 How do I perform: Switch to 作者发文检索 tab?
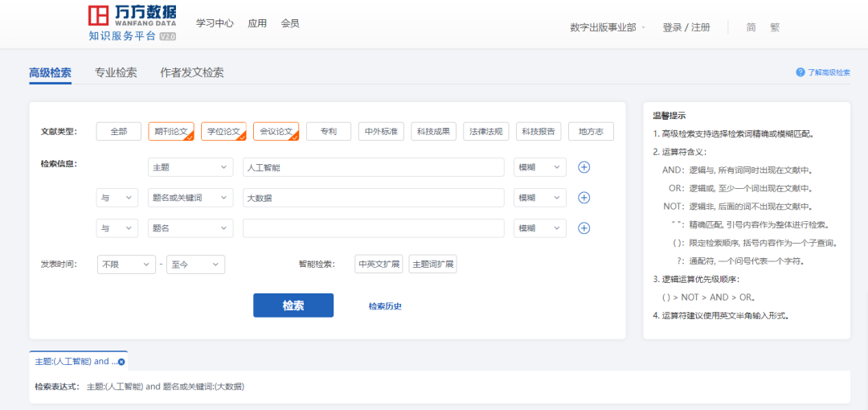192,72
